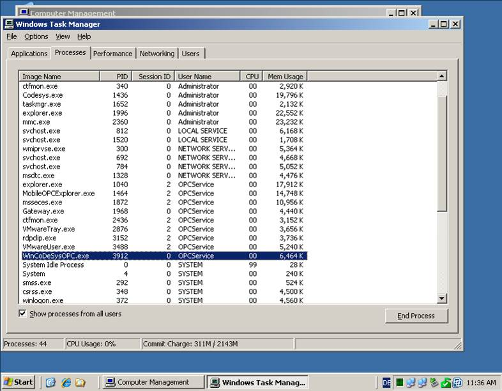Select the wmiprvse.exe process row
This screenshot has height=391, width=502.
coord(163,149)
